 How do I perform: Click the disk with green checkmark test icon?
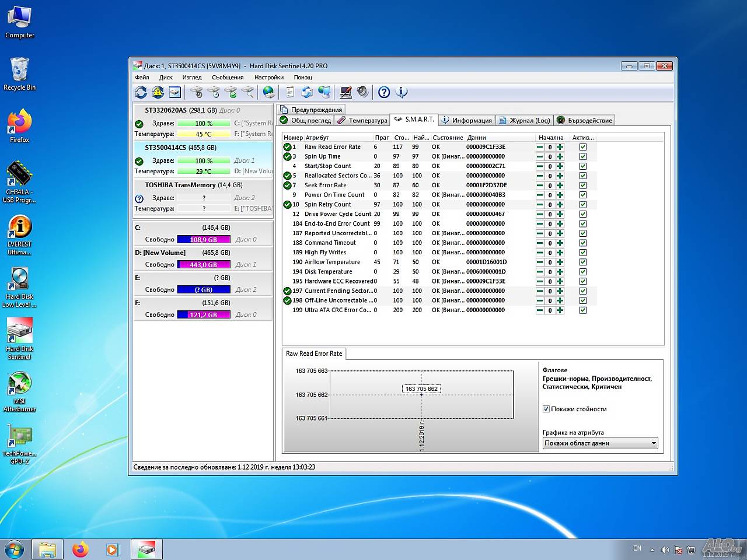231,92
